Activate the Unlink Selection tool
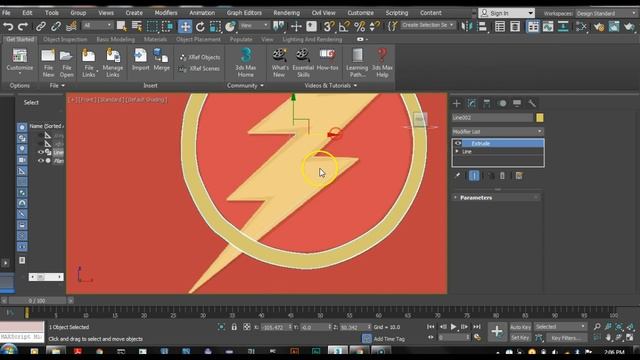 tap(56, 27)
